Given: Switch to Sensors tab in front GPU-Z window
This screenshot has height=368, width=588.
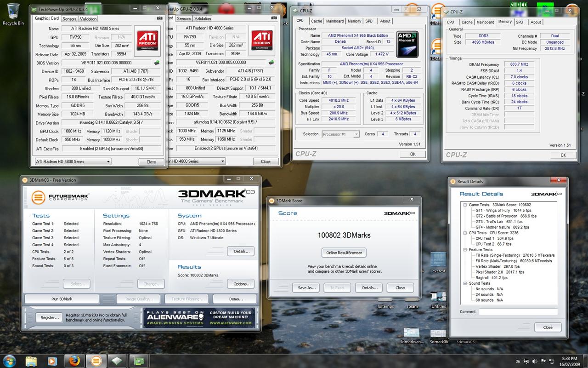Looking at the screenshot, I should coord(69,19).
